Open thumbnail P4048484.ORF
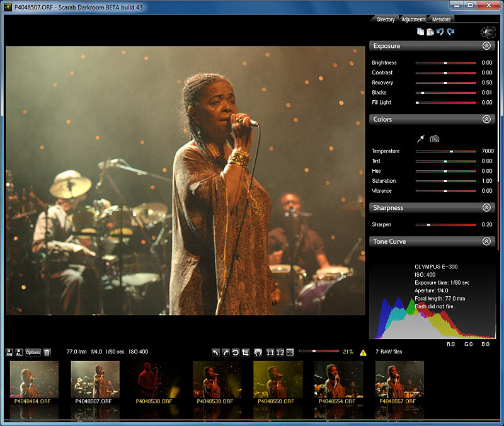Screen dimensions: 504x426 (34, 379)
